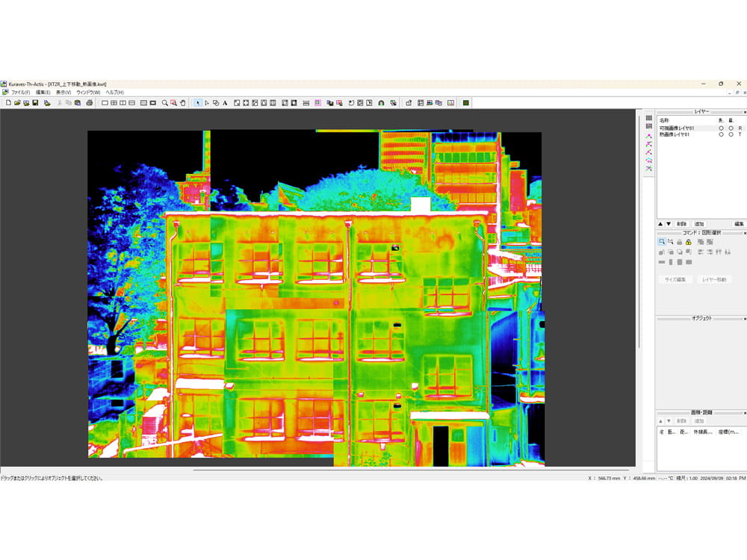This screenshot has height=560, width=747.
Task: Select the text 'A' tool
Action: coord(225,102)
